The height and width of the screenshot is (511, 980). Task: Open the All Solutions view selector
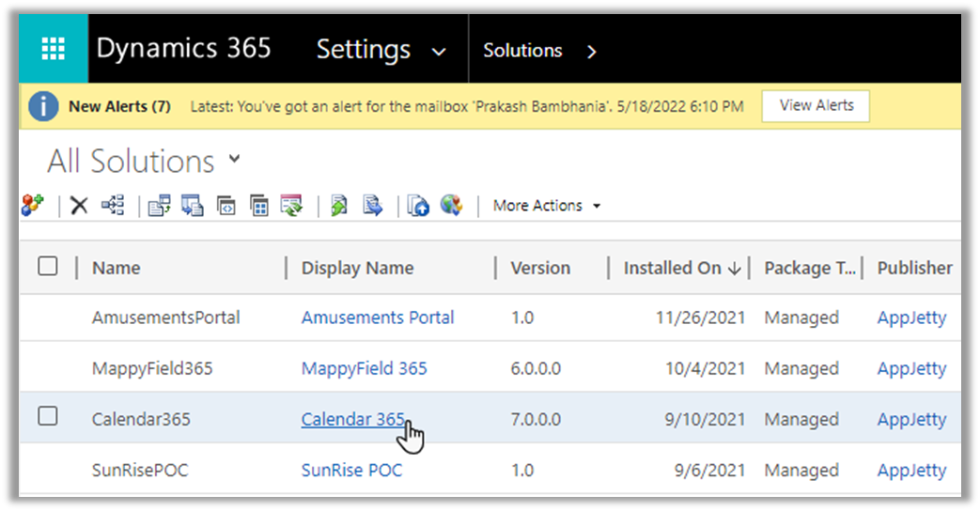[234, 160]
